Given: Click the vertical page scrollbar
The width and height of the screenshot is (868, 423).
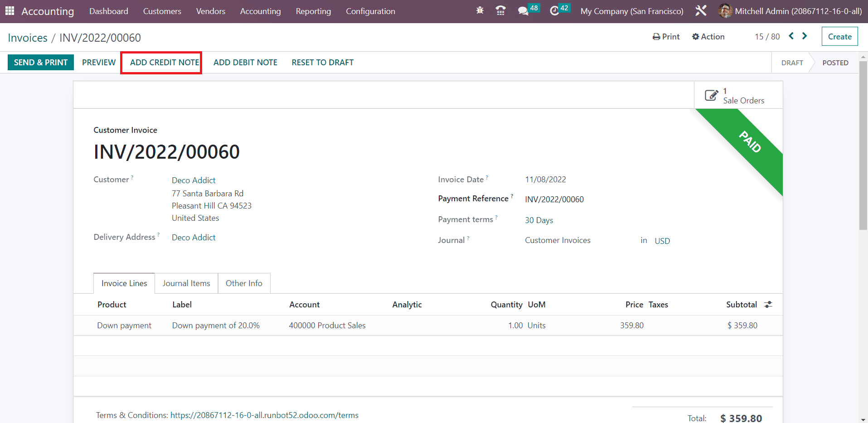Looking at the screenshot, I should click(863, 145).
